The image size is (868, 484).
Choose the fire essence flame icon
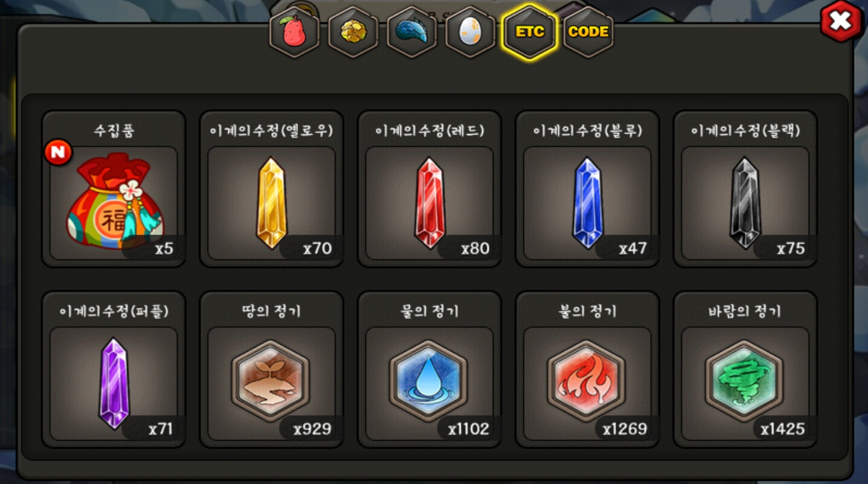pyautogui.click(x=588, y=380)
